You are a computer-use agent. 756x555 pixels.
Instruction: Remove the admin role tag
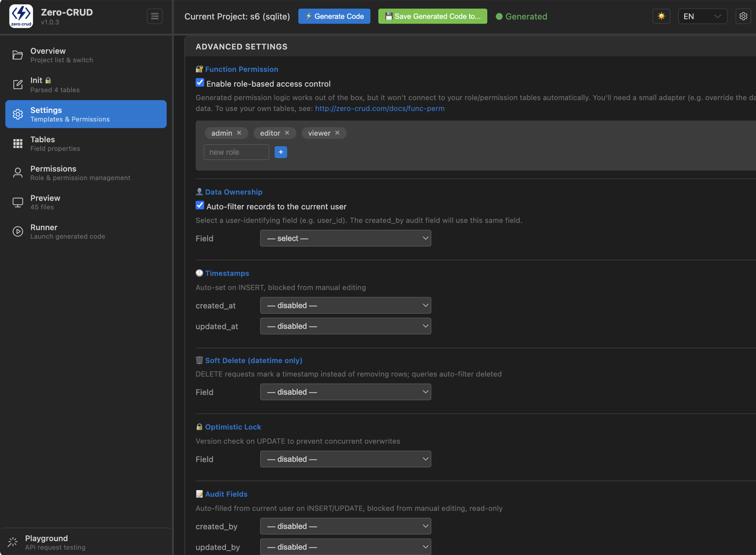click(239, 133)
